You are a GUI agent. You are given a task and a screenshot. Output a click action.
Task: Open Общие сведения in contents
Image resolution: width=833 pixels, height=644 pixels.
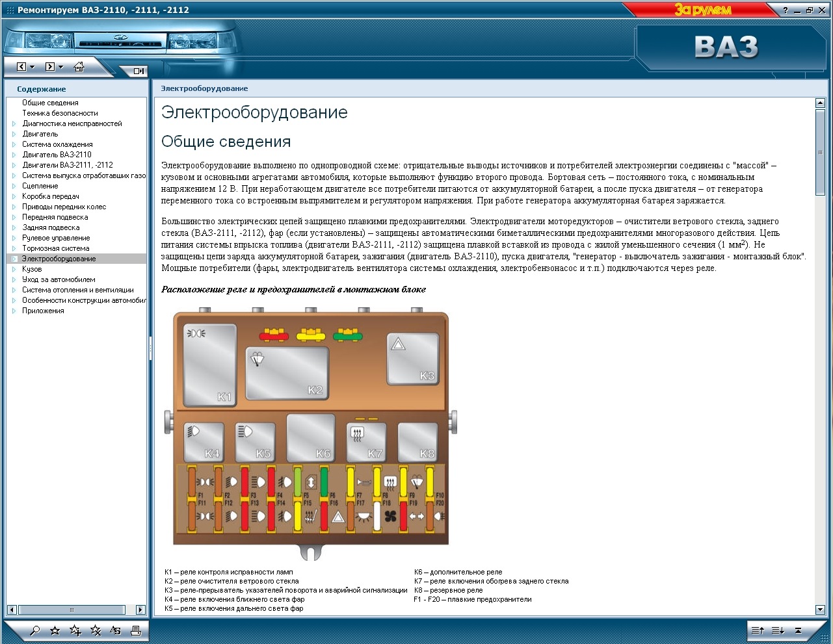50,103
